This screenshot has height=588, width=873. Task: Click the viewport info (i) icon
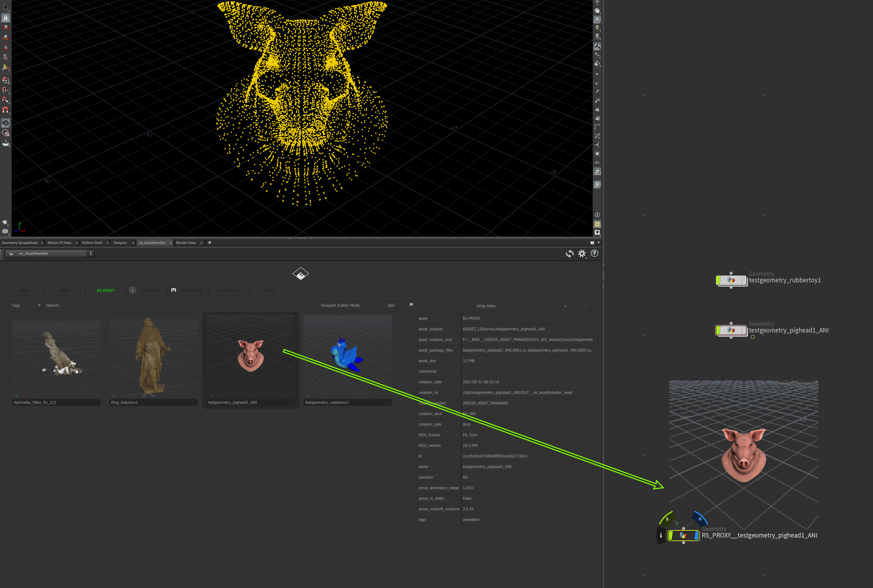coord(597,215)
